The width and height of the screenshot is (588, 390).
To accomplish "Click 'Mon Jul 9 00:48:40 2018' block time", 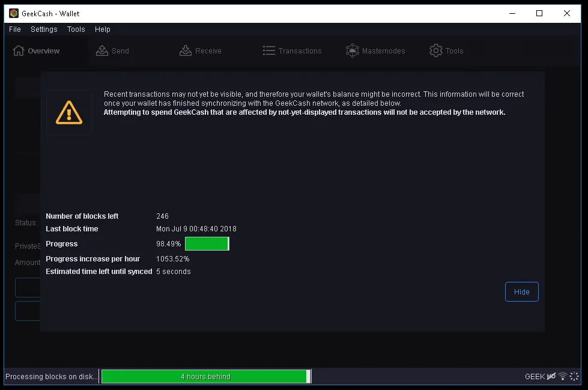I will [x=196, y=228].
